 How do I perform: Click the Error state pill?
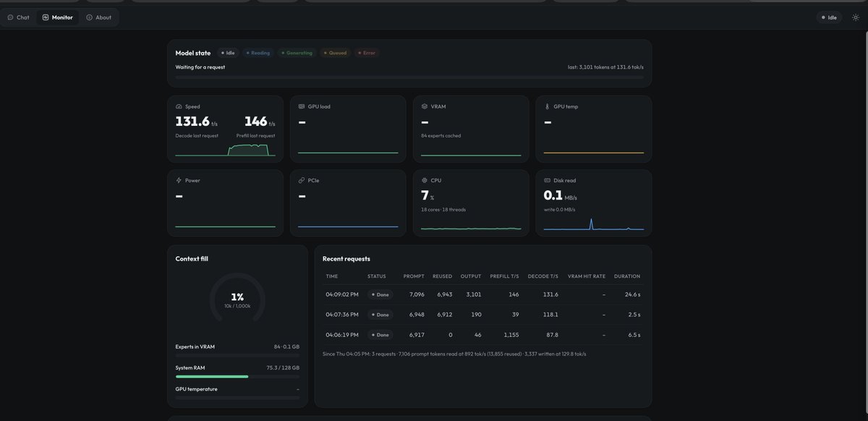click(x=367, y=53)
